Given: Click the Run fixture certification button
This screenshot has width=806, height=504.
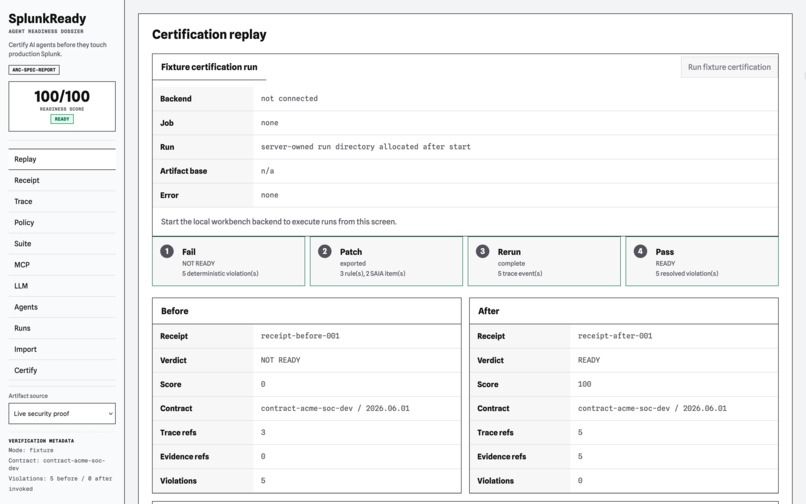Looking at the screenshot, I should click(x=729, y=67).
